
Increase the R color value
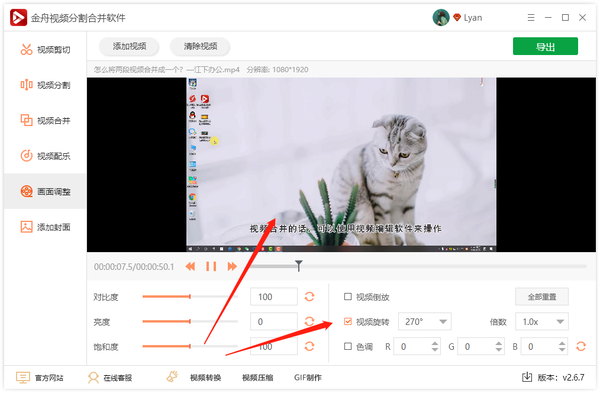coord(435,343)
